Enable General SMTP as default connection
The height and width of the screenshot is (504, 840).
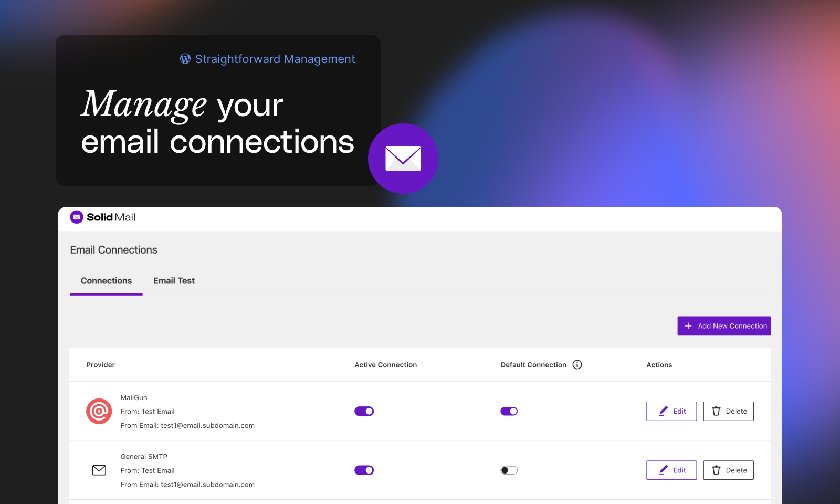509,470
